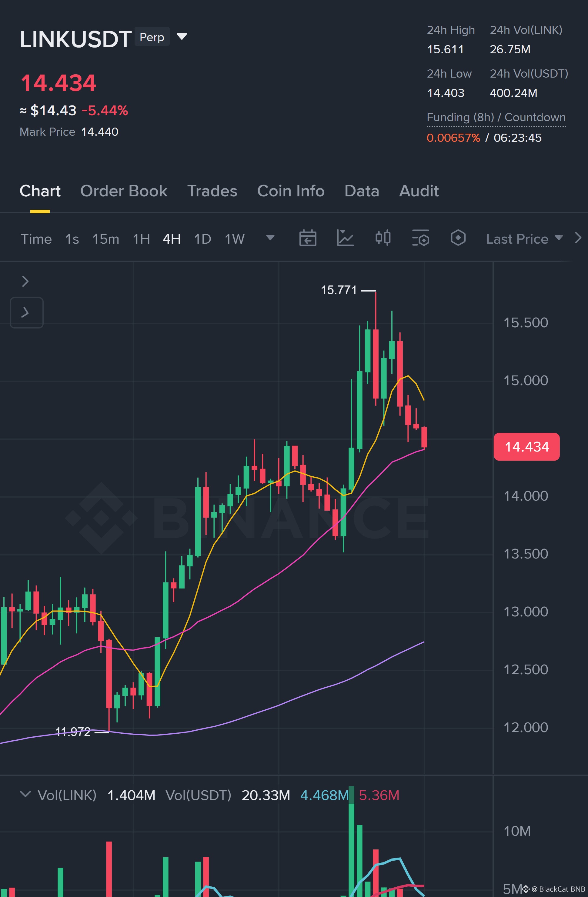The height and width of the screenshot is (897, 588).
Task: Open the LINKUSDT pair selector dropdown
Action: pyautogui.click(x=182, y=36)
